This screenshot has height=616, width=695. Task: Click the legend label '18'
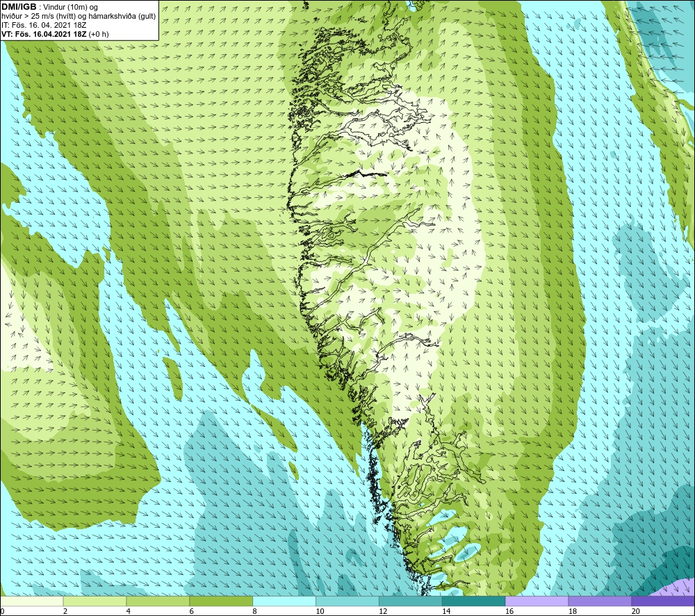coord(573,612)
